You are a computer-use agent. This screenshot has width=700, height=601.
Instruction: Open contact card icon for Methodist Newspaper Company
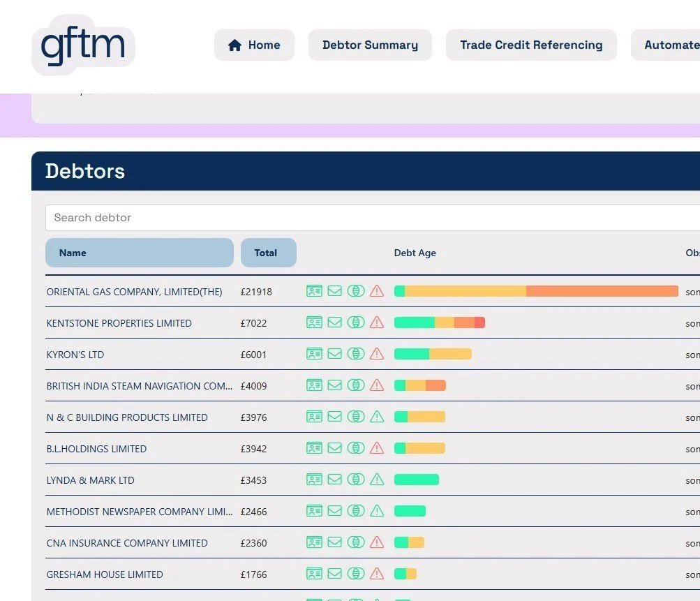coord(314,511)
